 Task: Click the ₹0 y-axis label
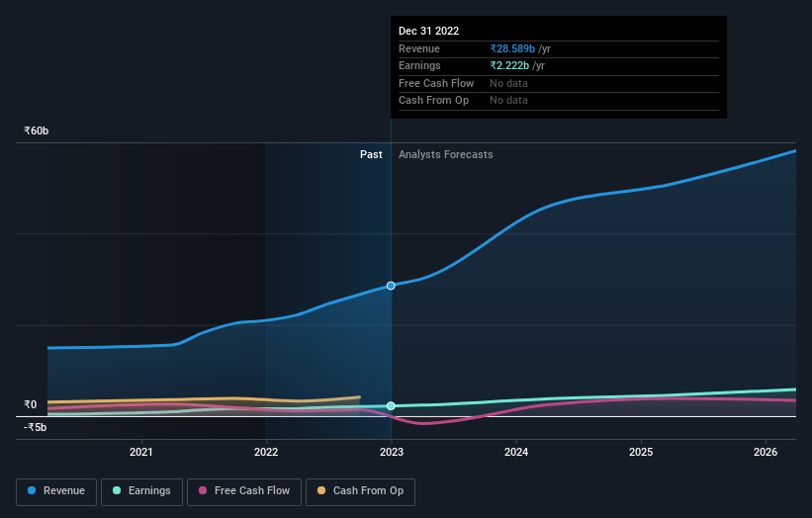click(x=31, y=404)
